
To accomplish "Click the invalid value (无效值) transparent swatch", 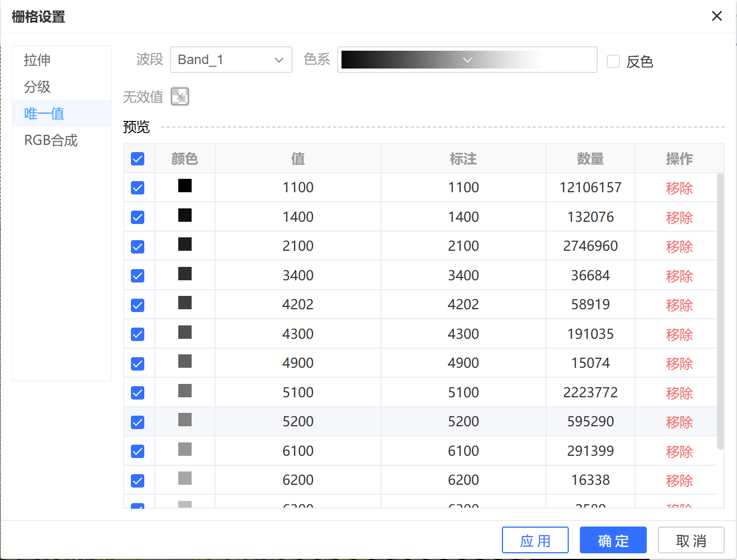I will [180, 96].
